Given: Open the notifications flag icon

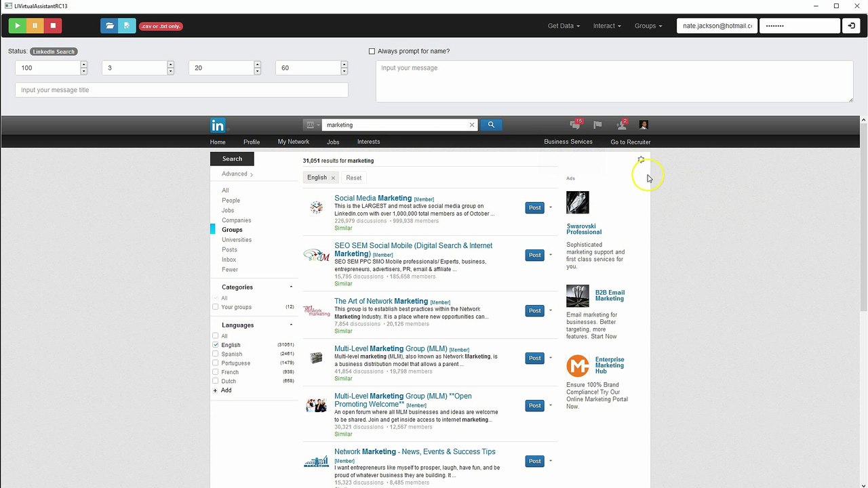Looking at the screenshot, I should [597, 125].
